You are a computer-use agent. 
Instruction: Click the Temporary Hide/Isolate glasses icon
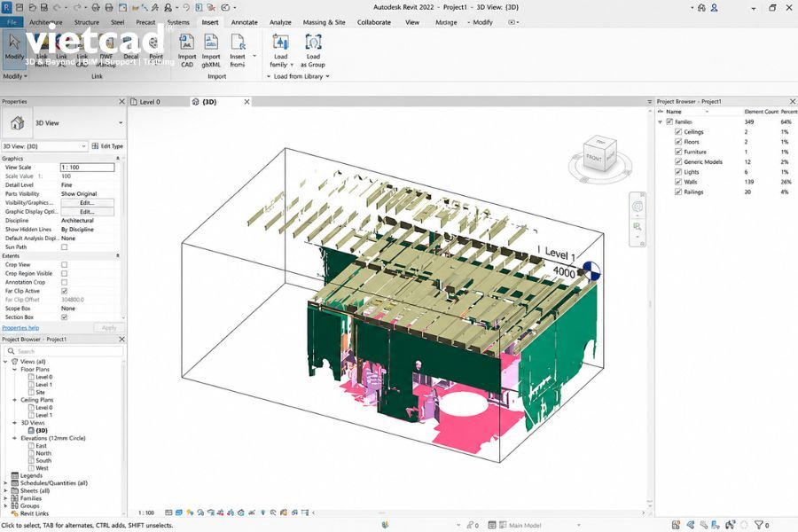pyautogui.click(x=252, y=512)
